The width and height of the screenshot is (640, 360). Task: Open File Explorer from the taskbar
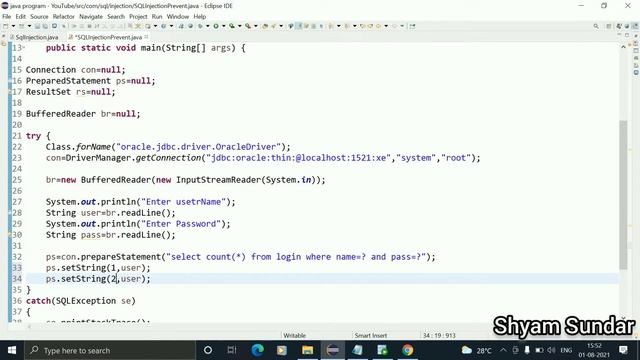point(307,350)
